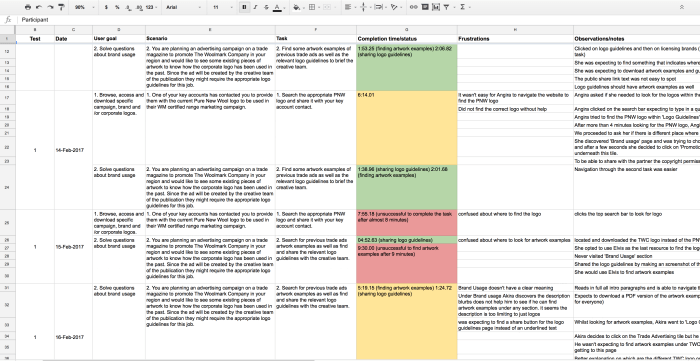
Task: Open the Arial font dropdown
Action: tap(183, 7)
